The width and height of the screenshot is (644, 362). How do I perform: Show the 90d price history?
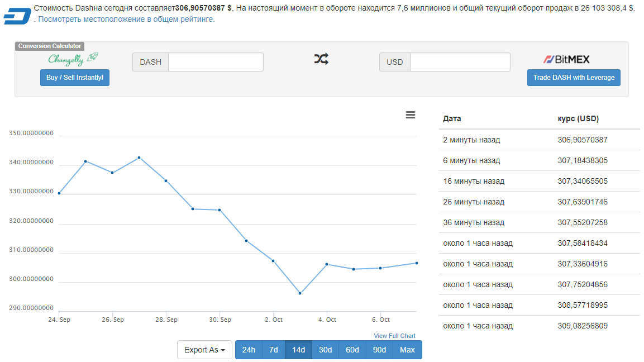coord(379,350)
